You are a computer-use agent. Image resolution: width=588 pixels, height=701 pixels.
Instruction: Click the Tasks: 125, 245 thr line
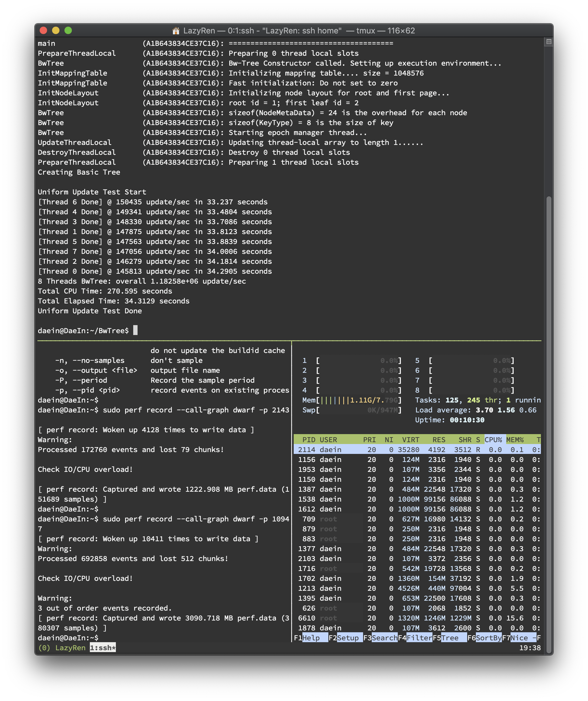pos(478,400)
